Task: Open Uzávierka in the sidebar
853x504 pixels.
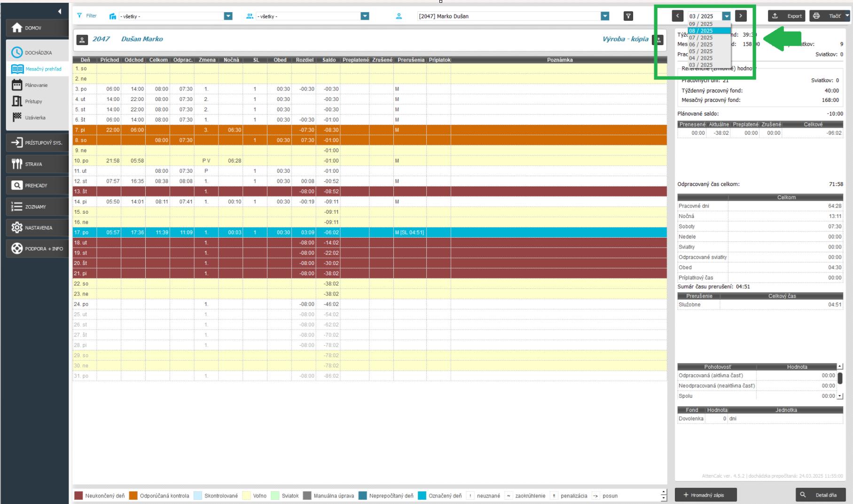Action: pyautogui.click(x=35, y=118)
